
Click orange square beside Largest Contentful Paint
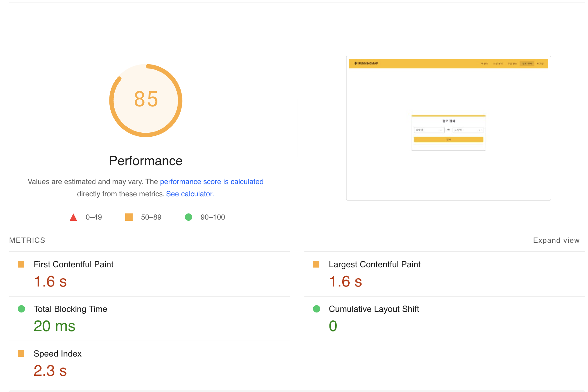point(316,264)
